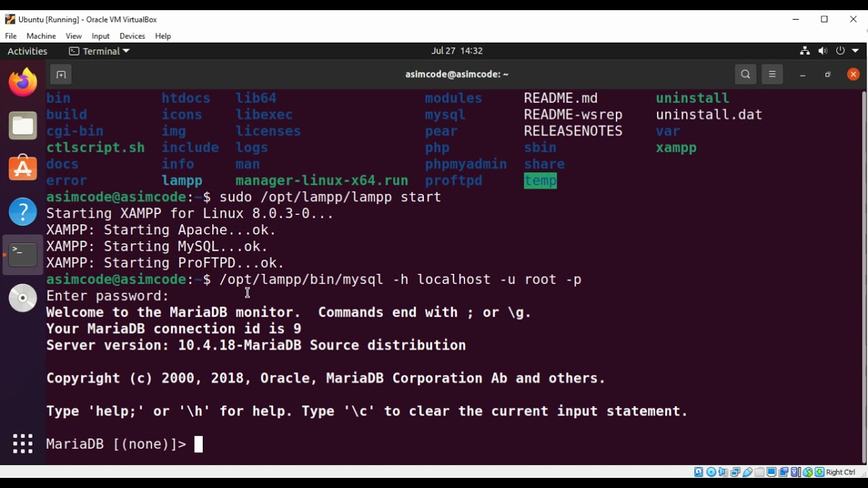Click the Server version 10.4.18-MariaDB line
Screen dimensions: 868x488
pos(256,346)
